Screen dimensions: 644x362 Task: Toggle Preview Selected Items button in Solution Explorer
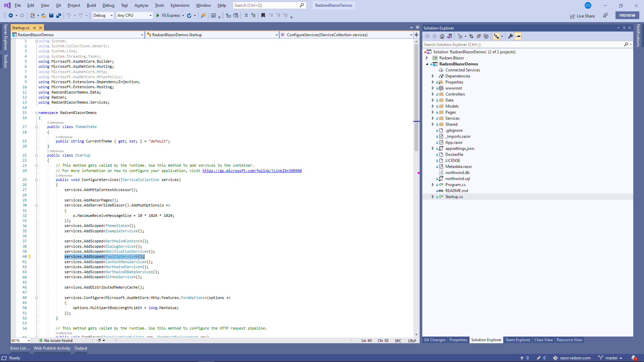point(518,36)
